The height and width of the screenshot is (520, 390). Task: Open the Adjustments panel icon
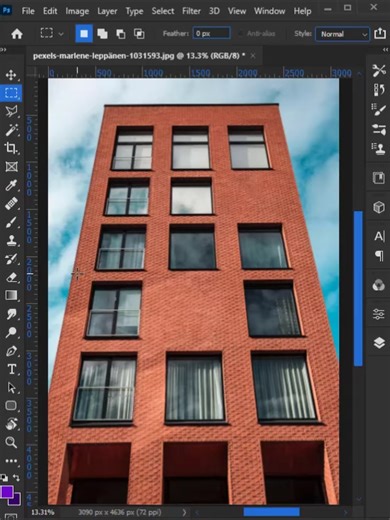(379, 314)
